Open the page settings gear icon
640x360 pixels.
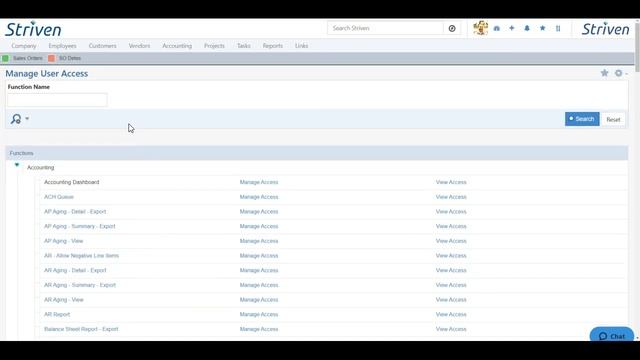pos(619,73)
